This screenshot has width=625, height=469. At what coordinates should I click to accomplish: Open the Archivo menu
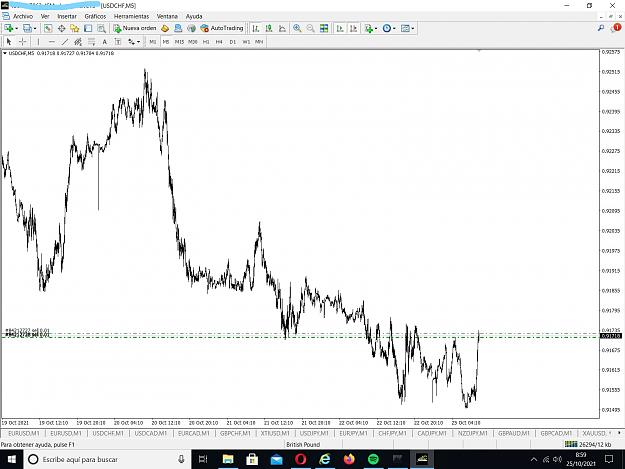[x=23, y=16]
